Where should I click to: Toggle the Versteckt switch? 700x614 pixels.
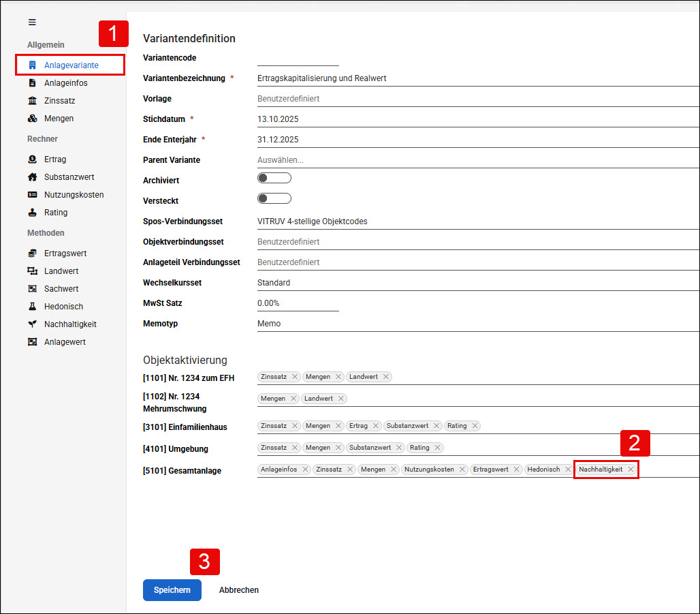pos(274,198)
